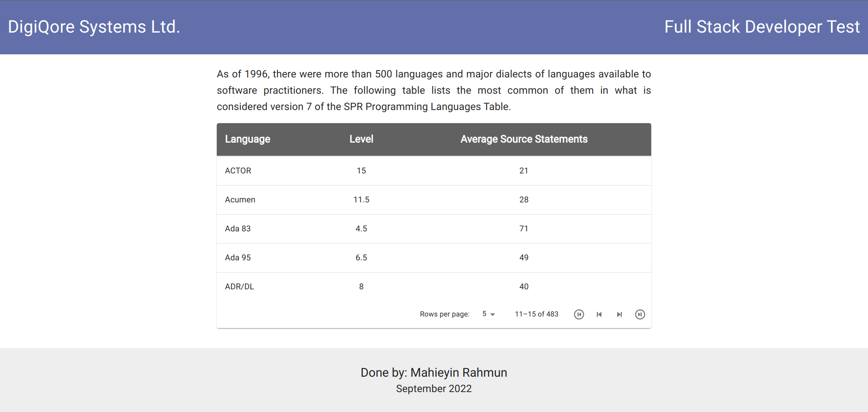Click the Rows per page label
Viewport: 868px width, 412px height.
[x=445, y=314]
